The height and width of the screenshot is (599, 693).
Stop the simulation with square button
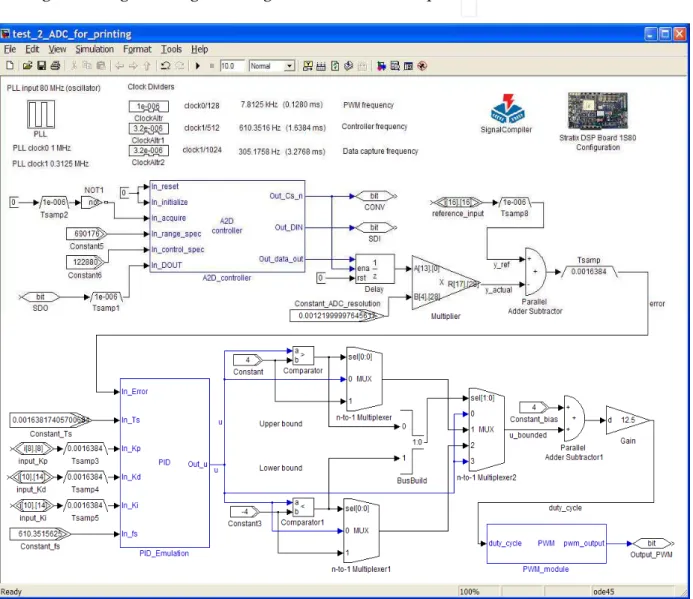tap(212, 66)
